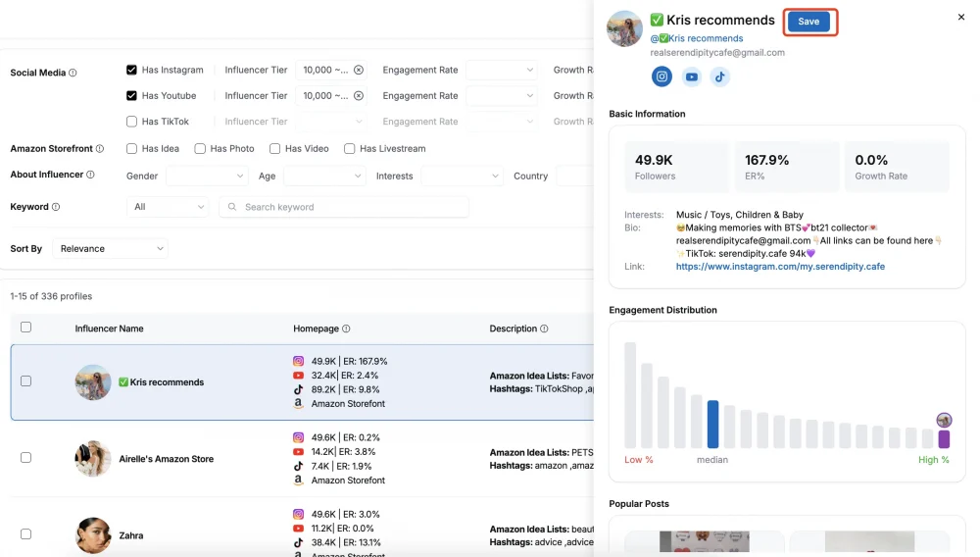This screenshot has width=980, height=557.
Task: Expand the Gender dropdown
Action: click(207, 177)
